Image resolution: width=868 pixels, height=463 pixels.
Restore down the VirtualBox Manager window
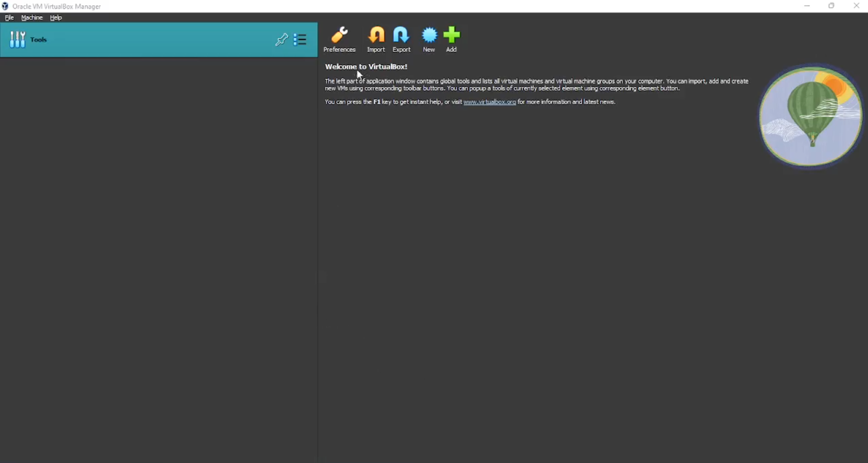pos(832,6)
